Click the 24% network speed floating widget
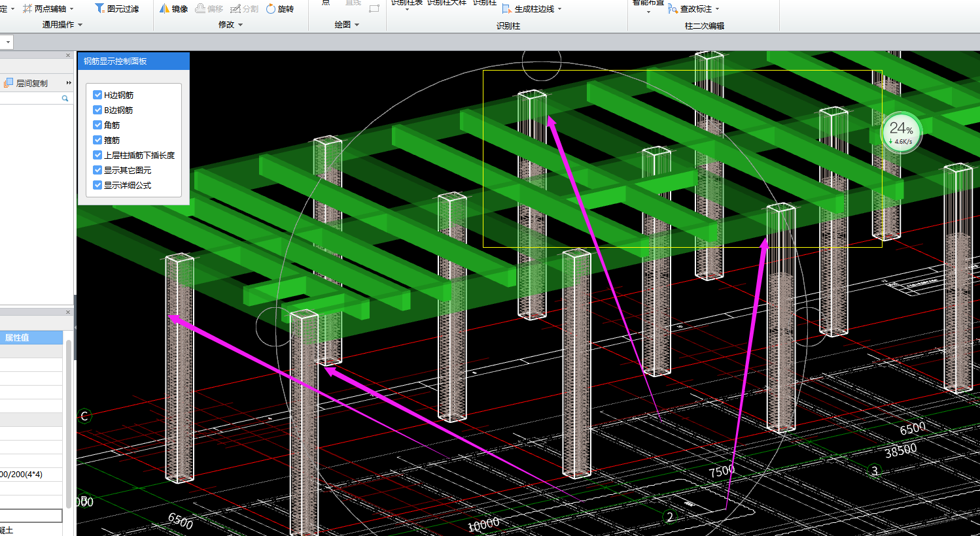 (901, 133)
